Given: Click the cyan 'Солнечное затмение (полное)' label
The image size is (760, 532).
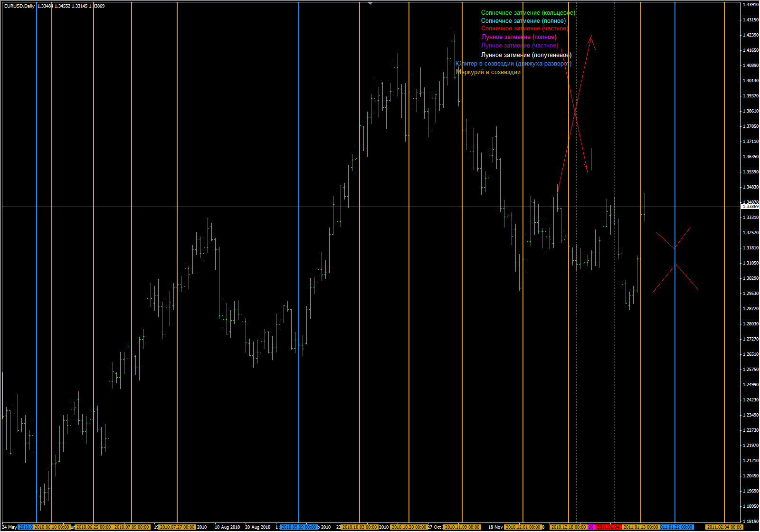Looking at the screenshot, I should coord(523,21).
